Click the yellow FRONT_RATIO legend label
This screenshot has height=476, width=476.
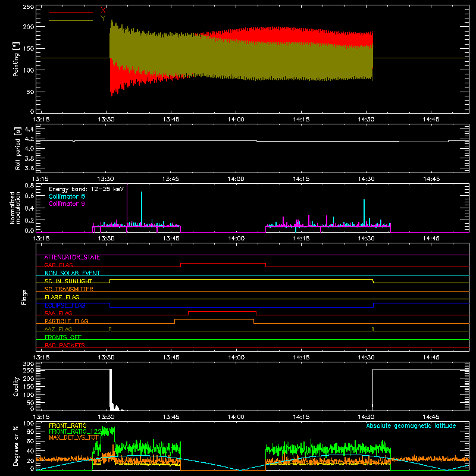pyautogui.click(x=68, y=425)
